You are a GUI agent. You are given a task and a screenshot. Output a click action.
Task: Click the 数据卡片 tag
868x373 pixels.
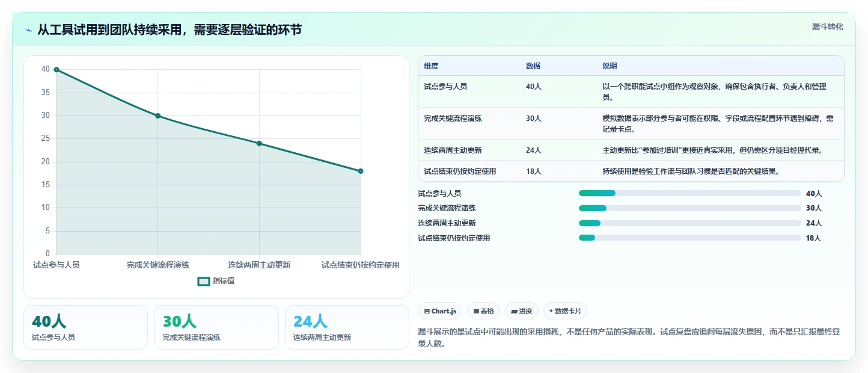[x=565, y=311]
